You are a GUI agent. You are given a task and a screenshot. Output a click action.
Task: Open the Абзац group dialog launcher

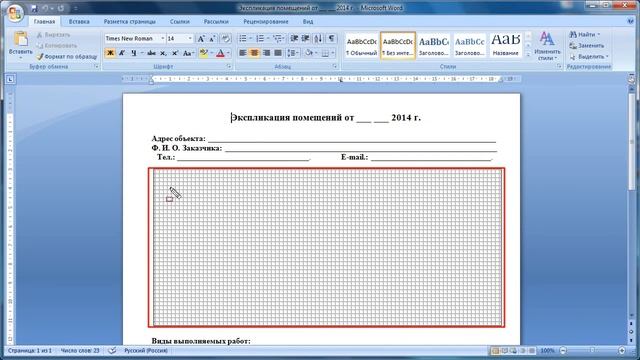pyautogui.click(x=335, y=67)
